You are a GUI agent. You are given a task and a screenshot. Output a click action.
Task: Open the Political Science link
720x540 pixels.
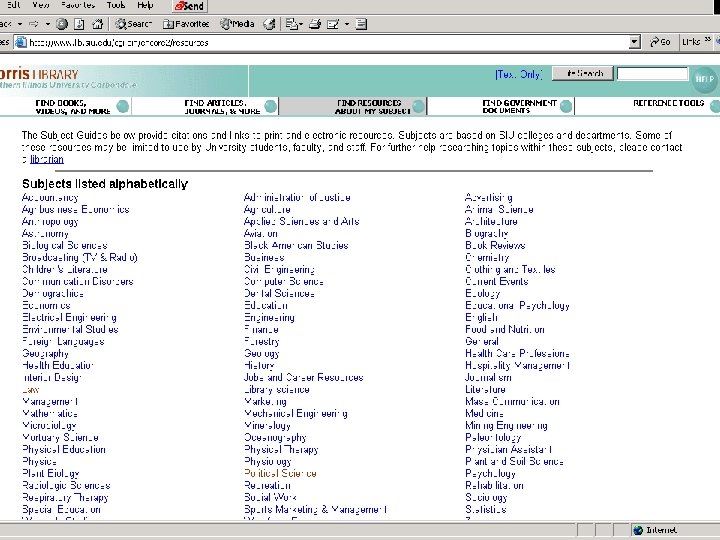(x=280, y=473)
